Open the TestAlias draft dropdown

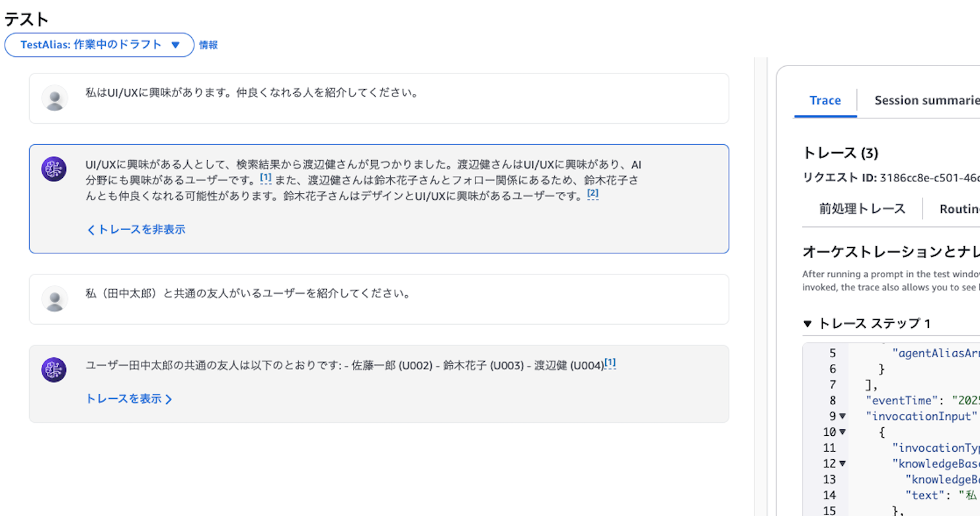(99, 45)
